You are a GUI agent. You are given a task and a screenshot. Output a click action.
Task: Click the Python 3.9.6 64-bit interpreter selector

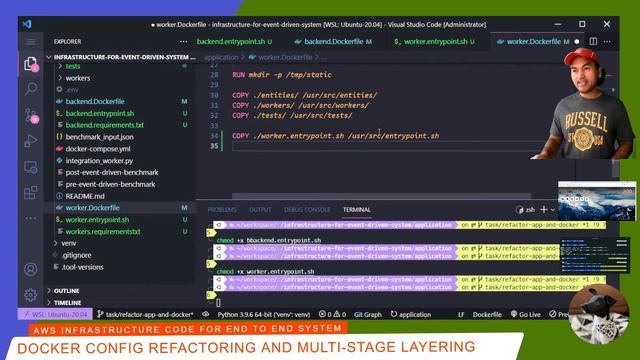[264, 314]
